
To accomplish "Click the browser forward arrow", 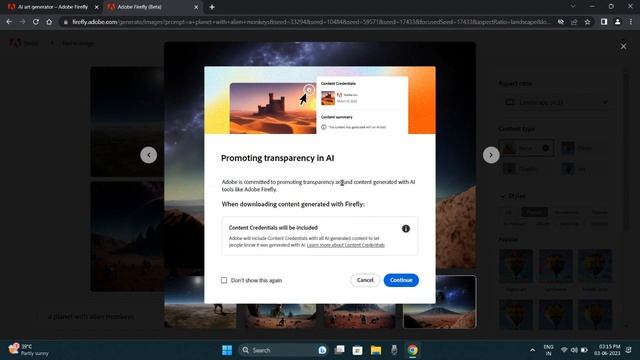I will 22,22.
